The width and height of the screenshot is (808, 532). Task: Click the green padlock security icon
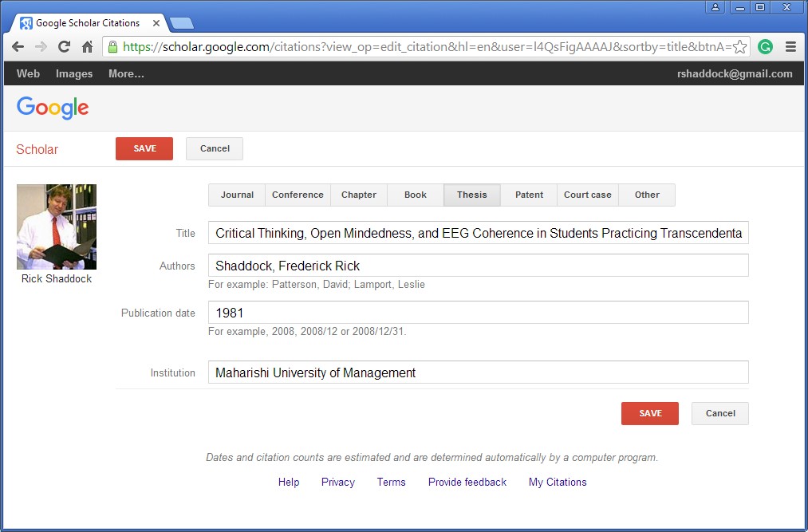tap(112, 47)
